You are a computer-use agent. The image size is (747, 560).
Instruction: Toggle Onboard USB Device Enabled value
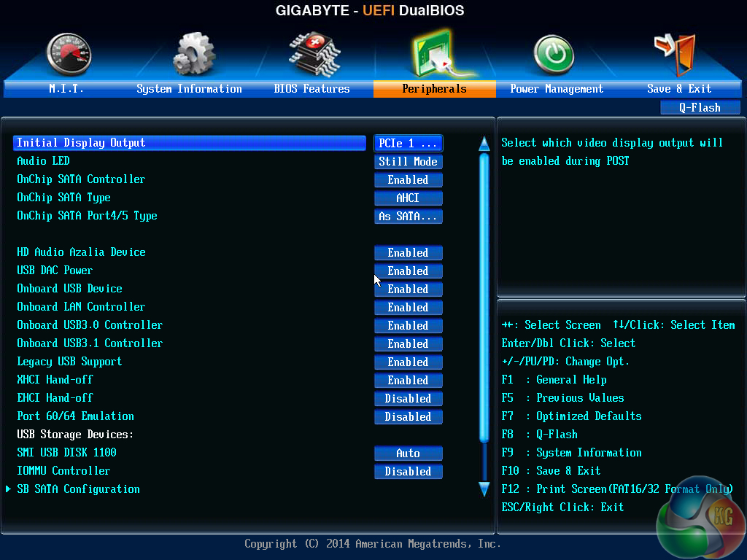coord(409,289)
